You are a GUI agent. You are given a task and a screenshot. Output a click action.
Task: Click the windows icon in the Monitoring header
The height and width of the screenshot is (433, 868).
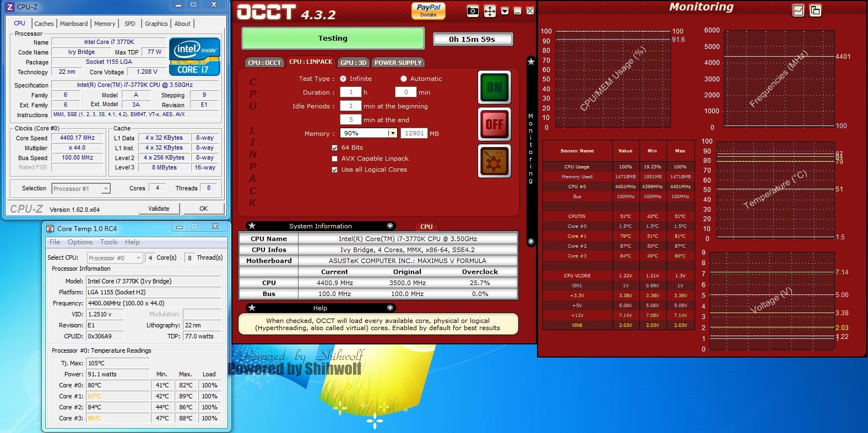point(815,10)
